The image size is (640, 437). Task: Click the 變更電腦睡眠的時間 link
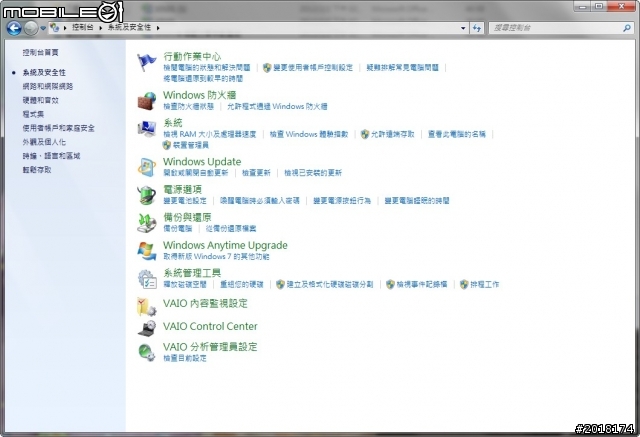click(417, 201)
